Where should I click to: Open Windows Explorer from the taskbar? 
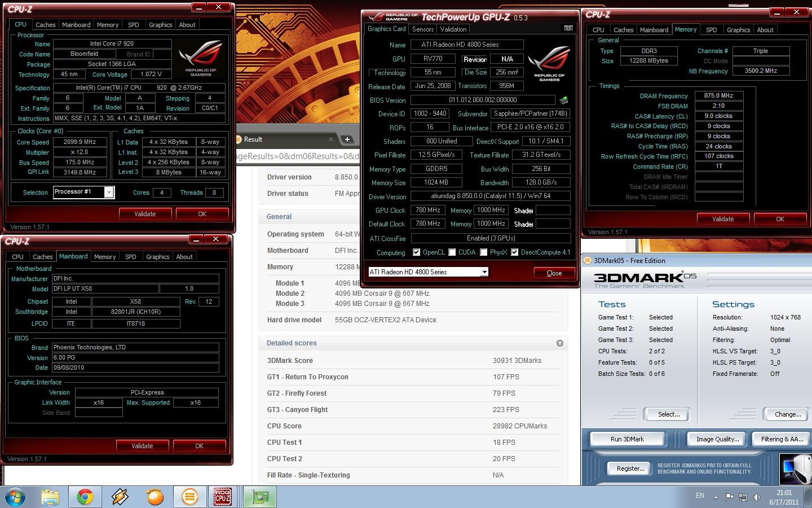(x=50, y=497)
